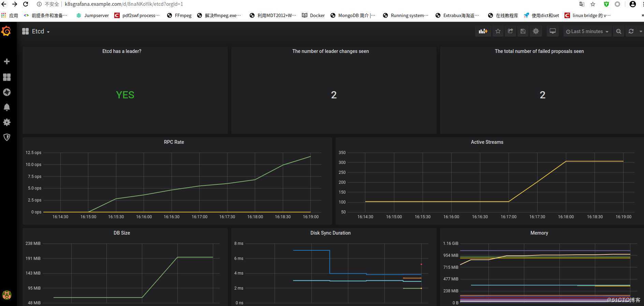Open the Configuration gear icon in sidebar
Screen dimensions: 644x306
click(x=6, y=122)
